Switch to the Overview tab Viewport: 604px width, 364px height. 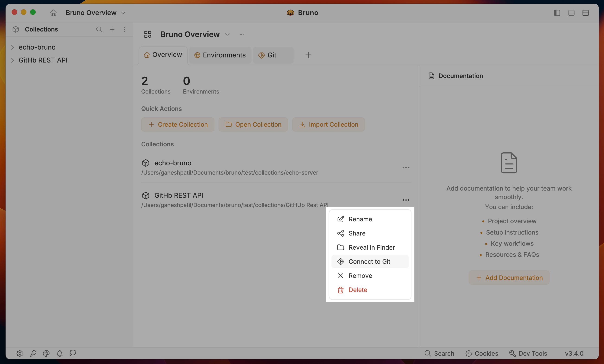(x=163, y=55)
